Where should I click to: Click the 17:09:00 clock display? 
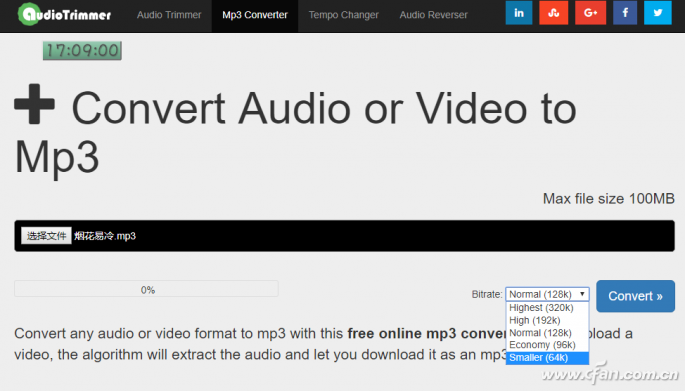point(82,51)
